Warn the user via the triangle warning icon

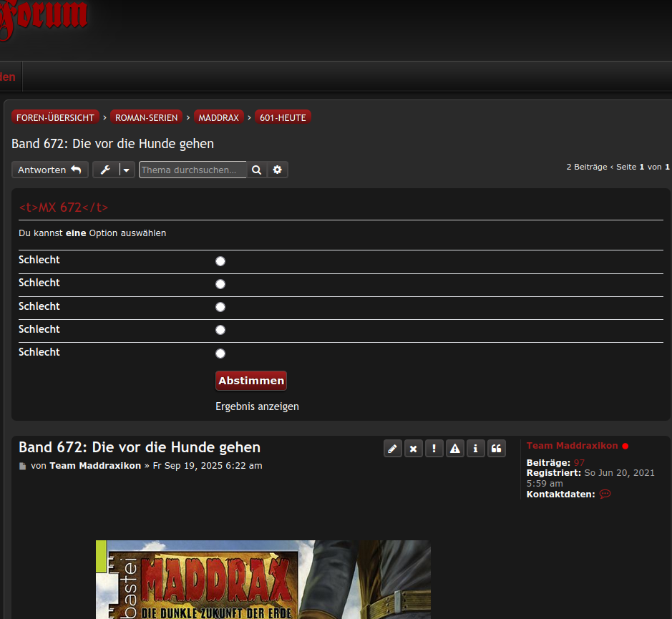tap(454, 449)
